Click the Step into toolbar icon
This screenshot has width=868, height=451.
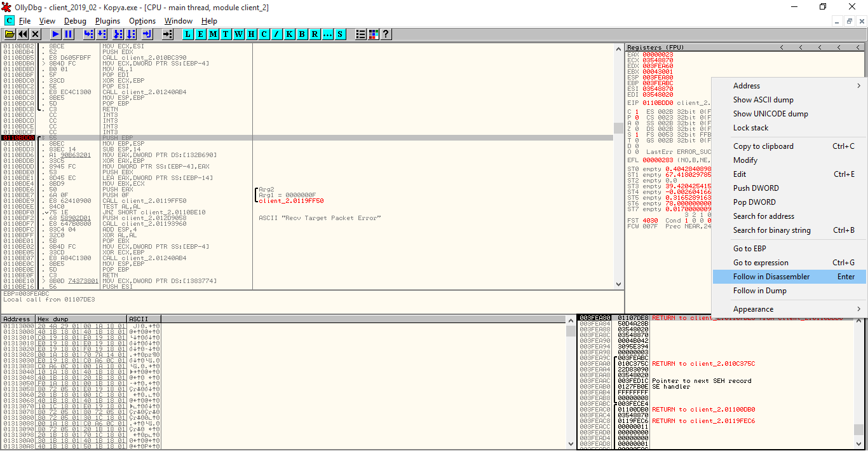88,34
